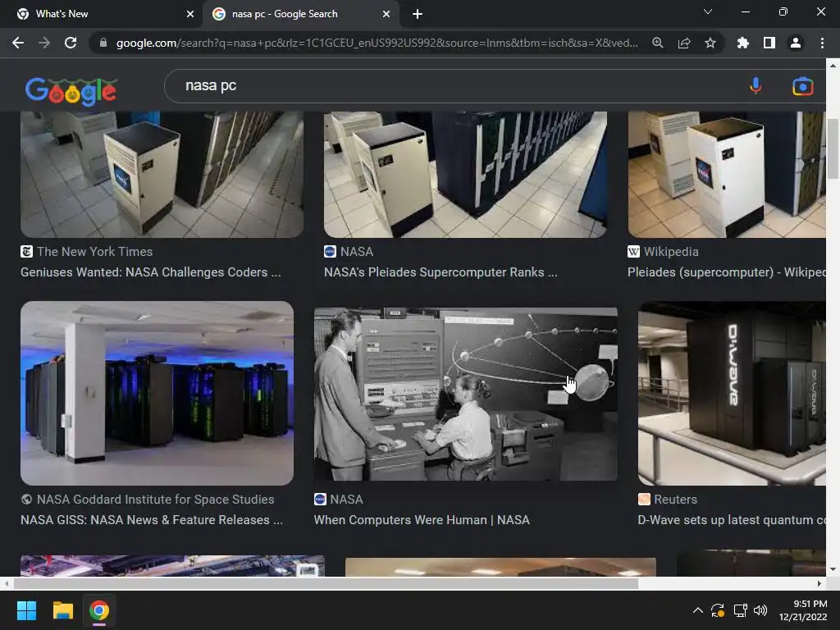Start voice search with microphone

point(756,85)
